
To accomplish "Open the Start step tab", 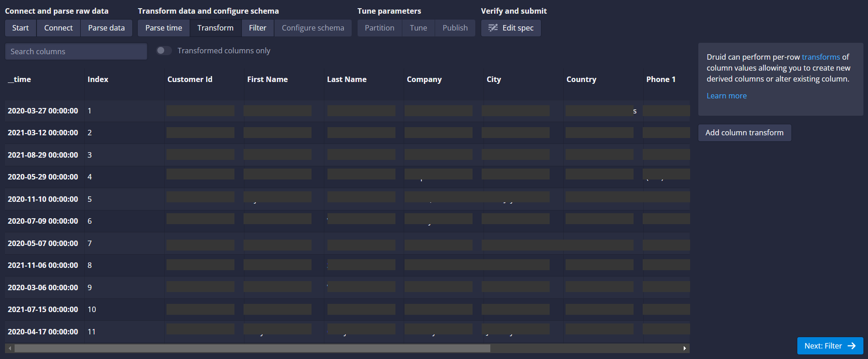I will pyautogui.click(x=21, y=28).
